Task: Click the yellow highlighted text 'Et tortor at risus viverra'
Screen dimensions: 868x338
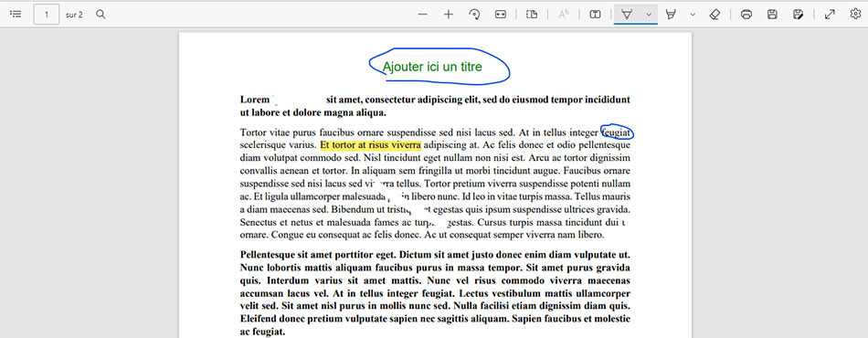Action: pos(370,145)
